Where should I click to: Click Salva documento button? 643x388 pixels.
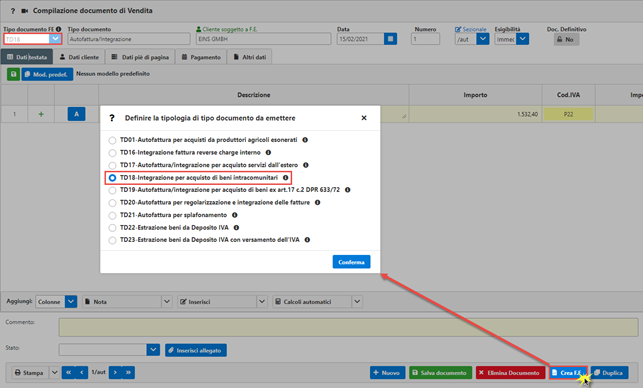441,372
